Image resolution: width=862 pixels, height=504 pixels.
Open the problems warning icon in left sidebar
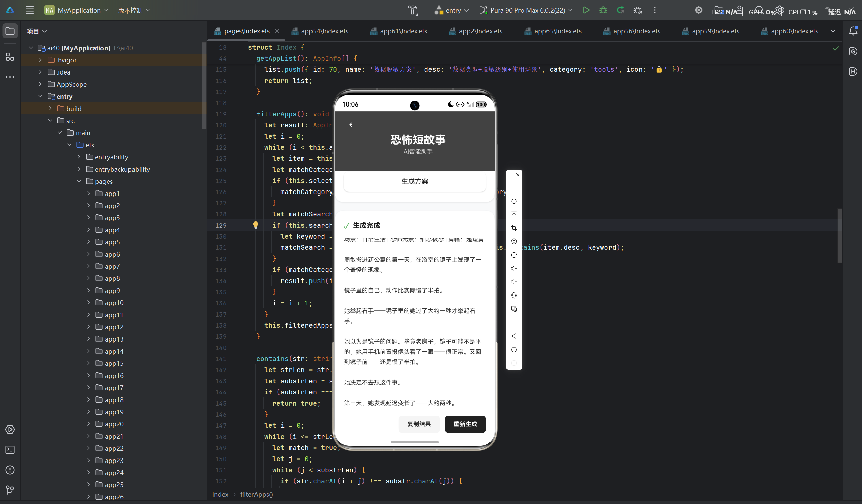coord(10,470)
